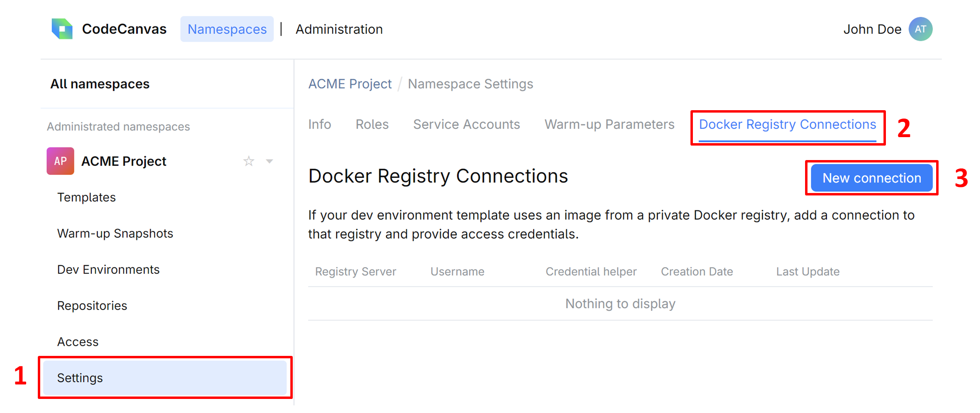Select the Docker Registry Connections tab

coord(787,124)
